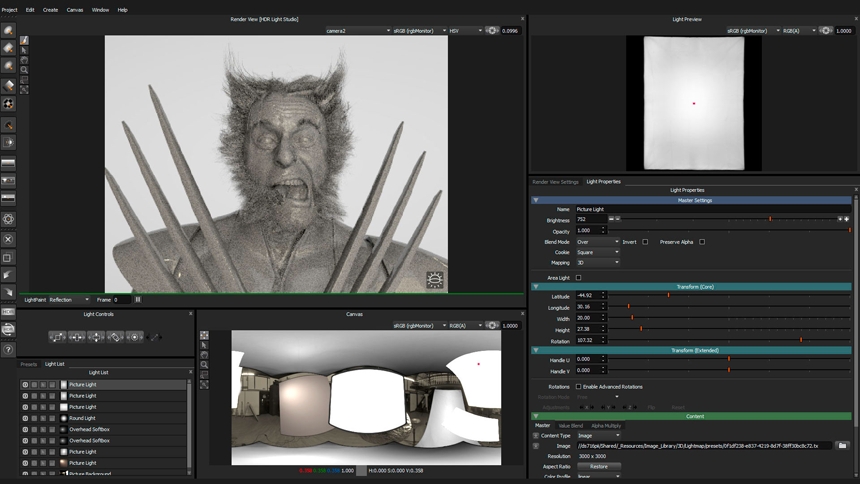Click the Latitude stepper arrows
This screenshot has height=484, width=860.
(603, 295)
